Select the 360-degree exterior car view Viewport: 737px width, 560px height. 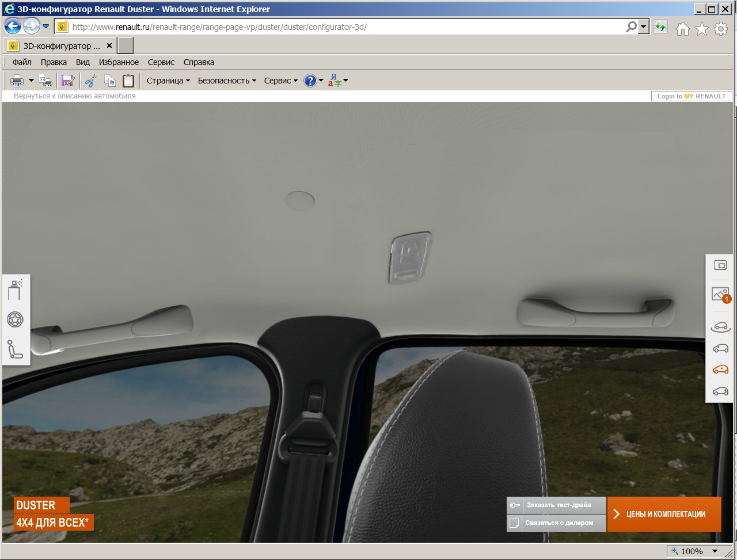720,327
